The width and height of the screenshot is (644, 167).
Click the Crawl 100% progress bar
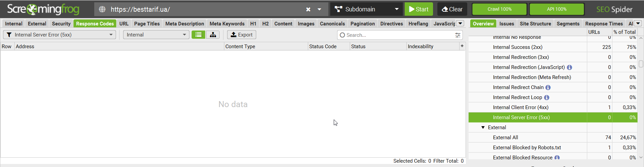coord(499,9)
